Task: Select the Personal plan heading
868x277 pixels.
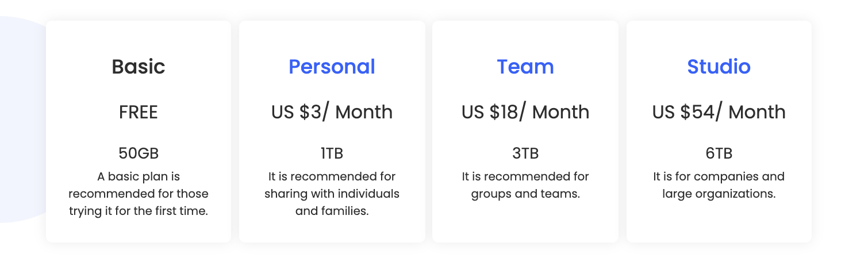Action: [x=332, y=67]
